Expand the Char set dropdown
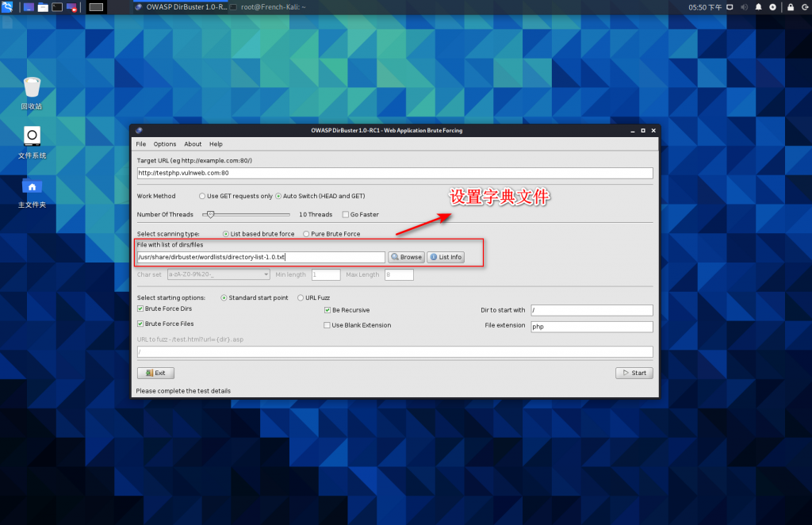 pyautogui.click(x=219, y=274)
